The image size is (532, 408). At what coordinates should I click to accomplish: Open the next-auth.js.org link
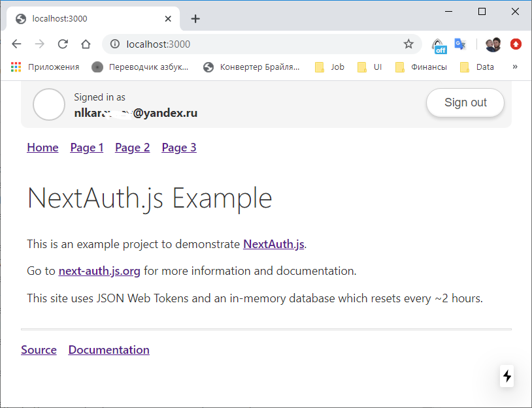pos(99,271)
